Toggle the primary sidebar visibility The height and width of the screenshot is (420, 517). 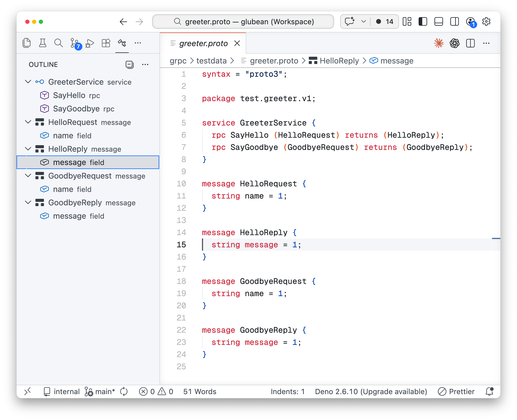pyautogui.click(x=423, y=22)
